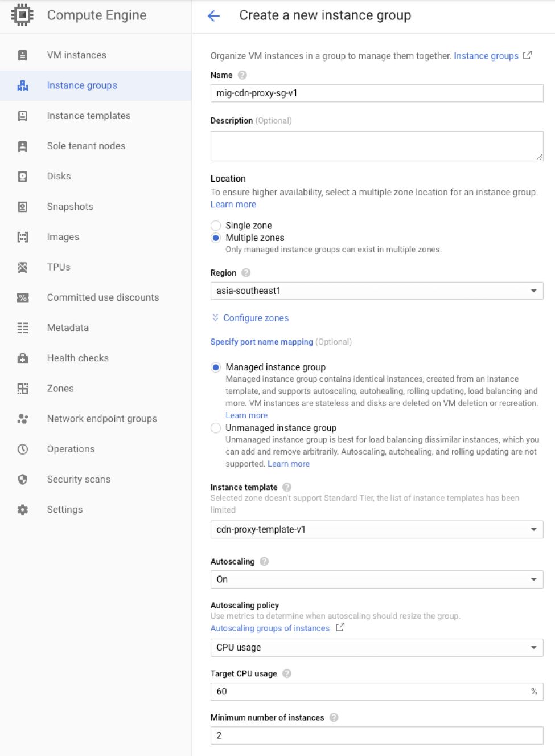This screenshot has height=756, width=555.
Task: Open the Autoscaling policy CPU usage dropdown
Action: 376,648
